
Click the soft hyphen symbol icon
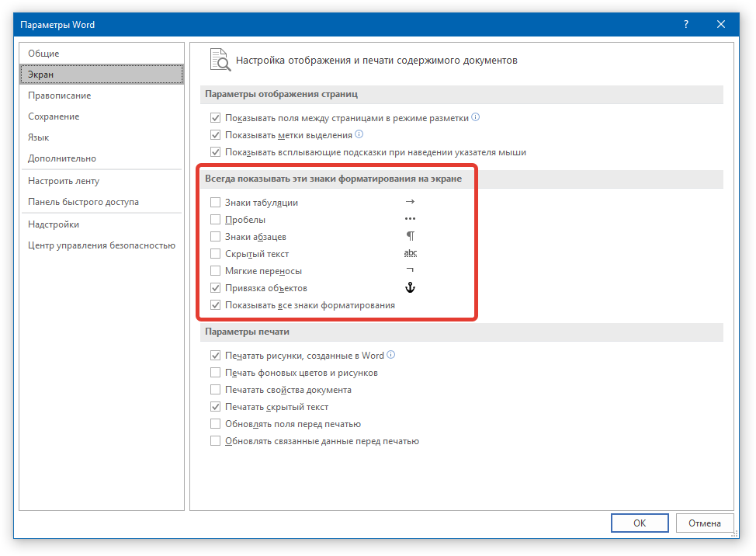[x=410, y=269]
